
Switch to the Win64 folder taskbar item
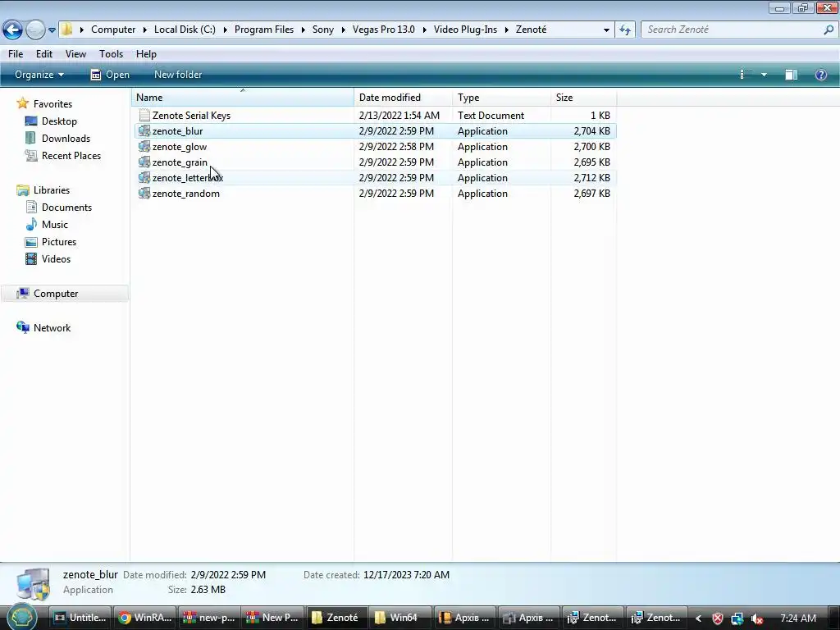coord(400,618)
